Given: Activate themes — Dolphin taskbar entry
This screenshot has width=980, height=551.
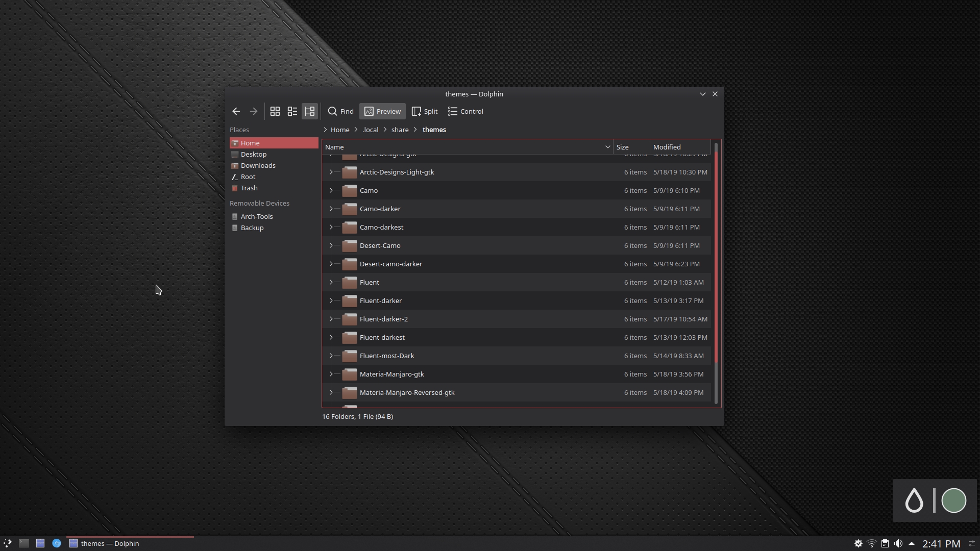Looking at the screenshot, I should pyautogui.click(x=130, y=543).
